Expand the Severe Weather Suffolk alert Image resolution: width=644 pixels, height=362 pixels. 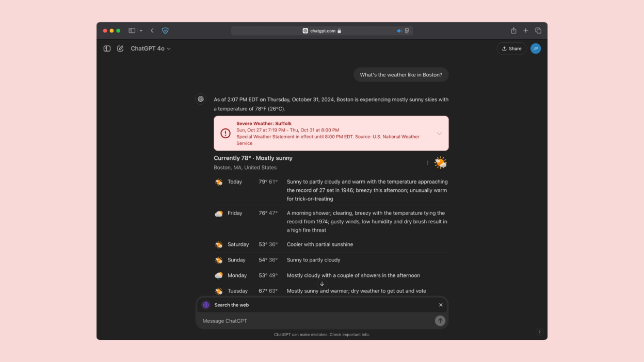[x=439, y=134]
